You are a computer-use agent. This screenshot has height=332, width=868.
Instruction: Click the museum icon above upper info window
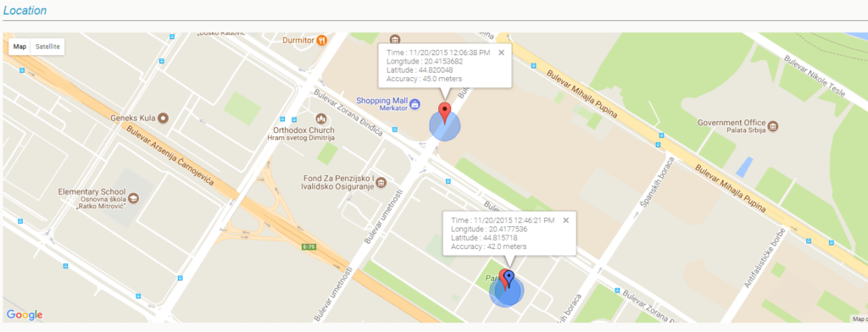click(x=395, y=39)
